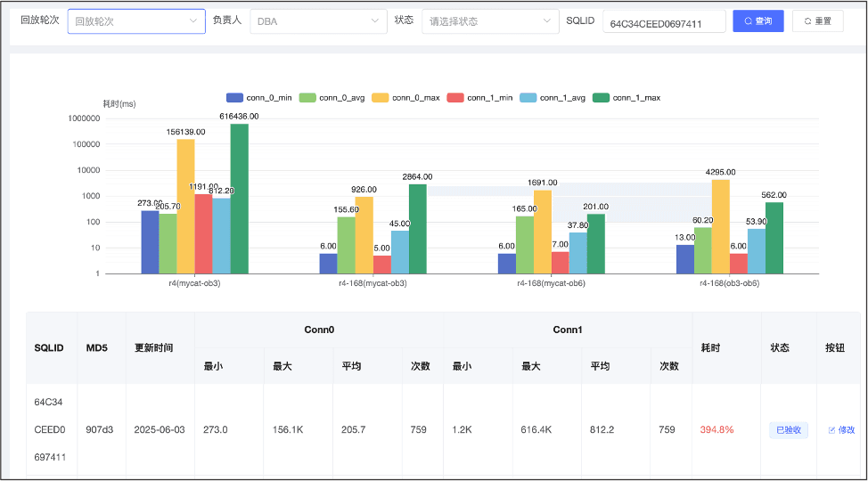
Task: Open the 回放轮次 dropdown
Action: coord(136,21)
